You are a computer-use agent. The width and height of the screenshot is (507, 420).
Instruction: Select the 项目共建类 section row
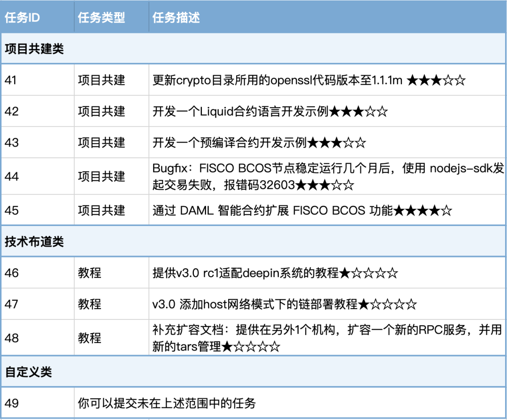[x=253, y=48]
